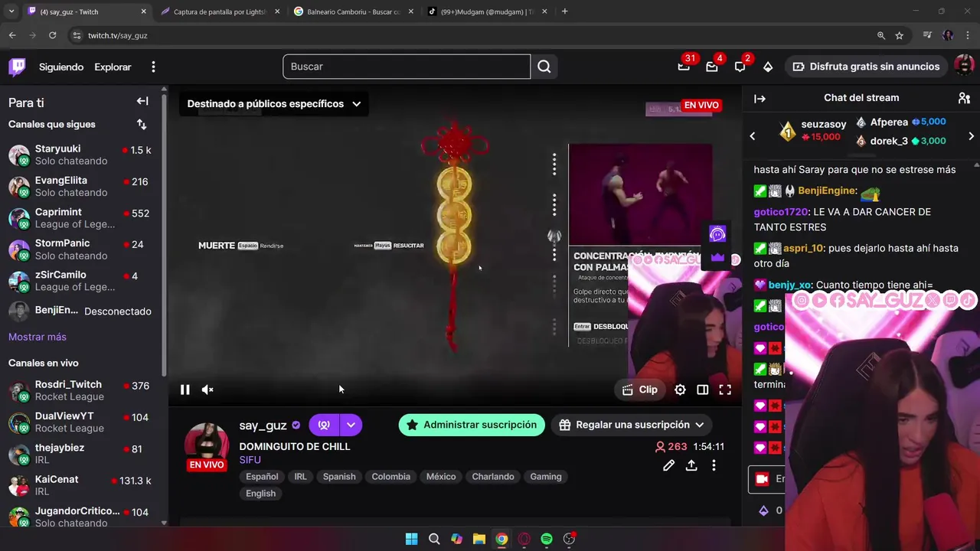Share the stream with the upload icon
Screen dimensions: 980x551
coord(691,465)
